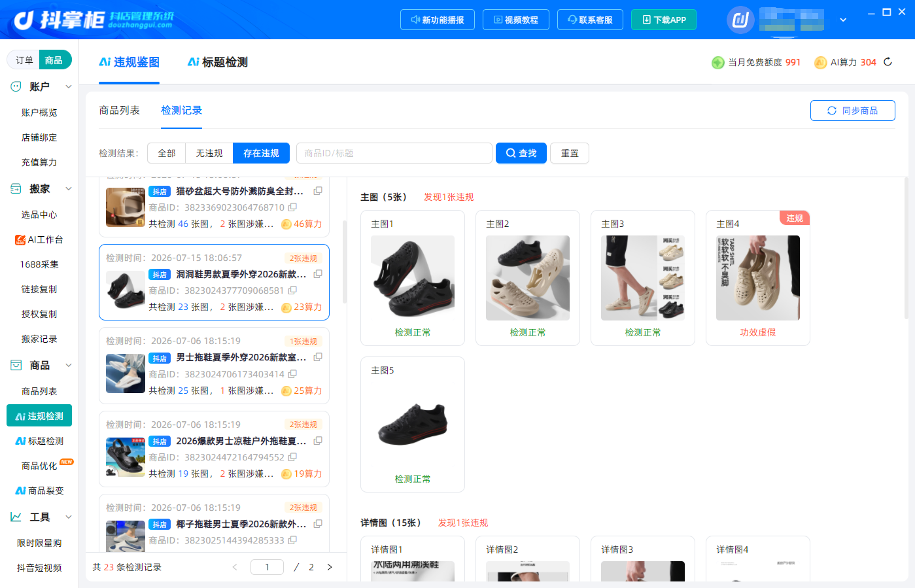Click the AI算力 coin icon
Image resolution: width=915 pixels, height=588 pixels.
(820, 62)
